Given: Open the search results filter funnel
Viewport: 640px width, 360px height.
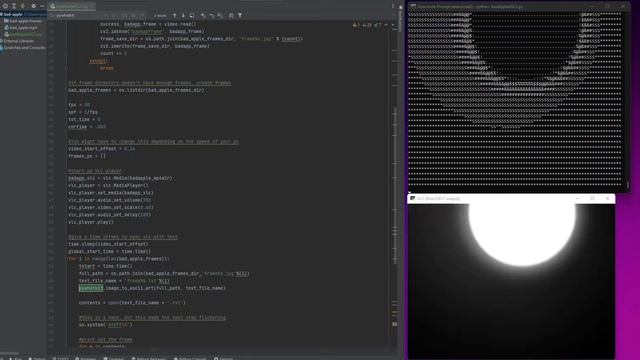Looking at the screenshot, I should point(240,16).
